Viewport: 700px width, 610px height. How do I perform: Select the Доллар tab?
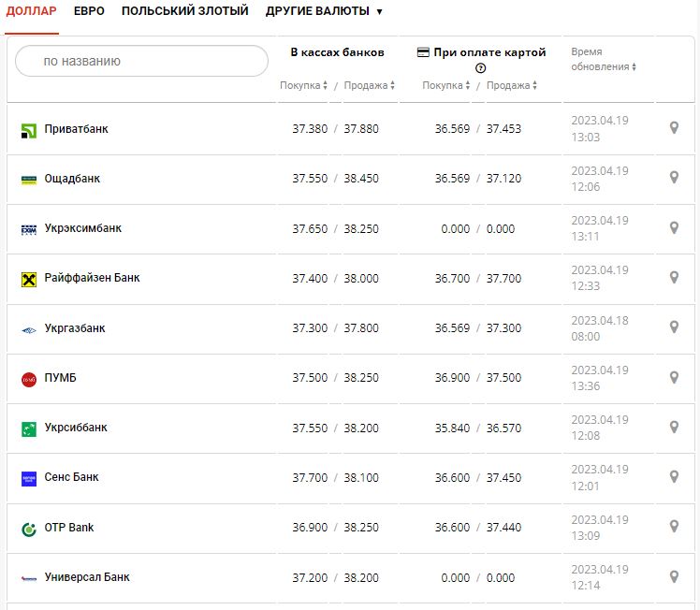(32, 11)
